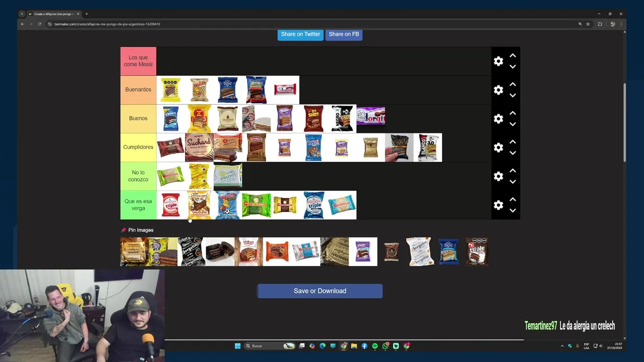This screenshot has width=644, height=362.
Task: Move Que es esa verga row down
Action: tap(512, 210)
